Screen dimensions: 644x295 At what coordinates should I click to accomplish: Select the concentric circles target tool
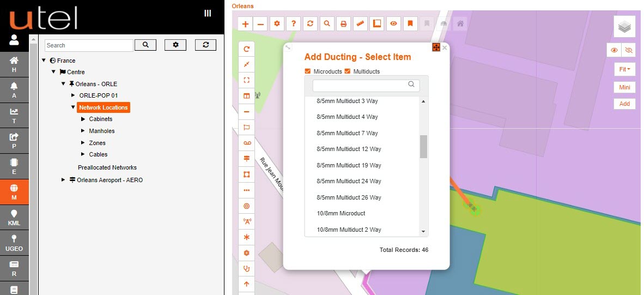(x=246, y=206)
